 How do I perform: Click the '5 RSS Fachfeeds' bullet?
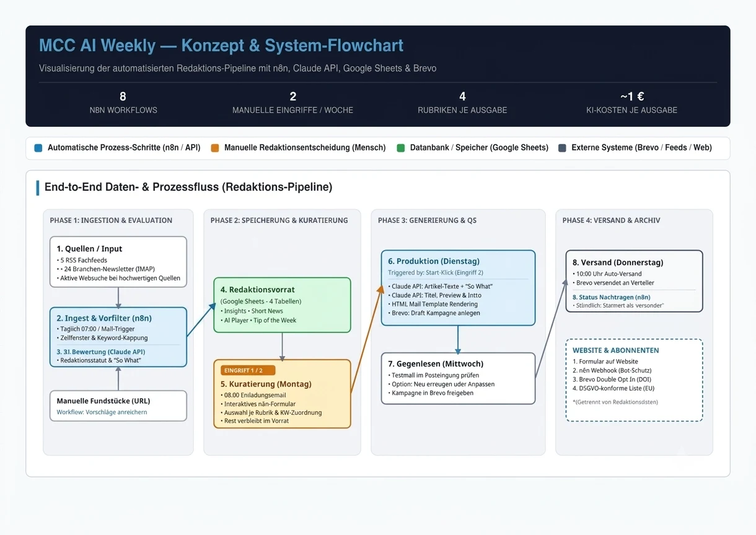click(x=82, y=260)
